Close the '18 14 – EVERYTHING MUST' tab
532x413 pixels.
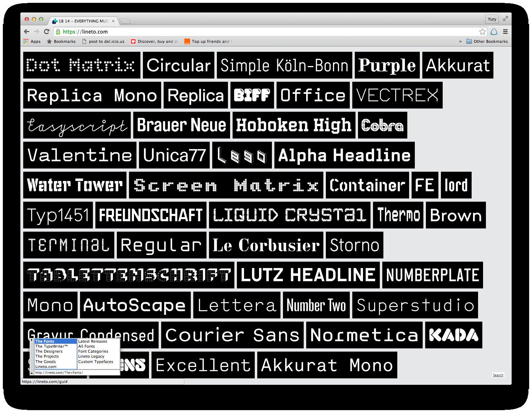point(113,21)
